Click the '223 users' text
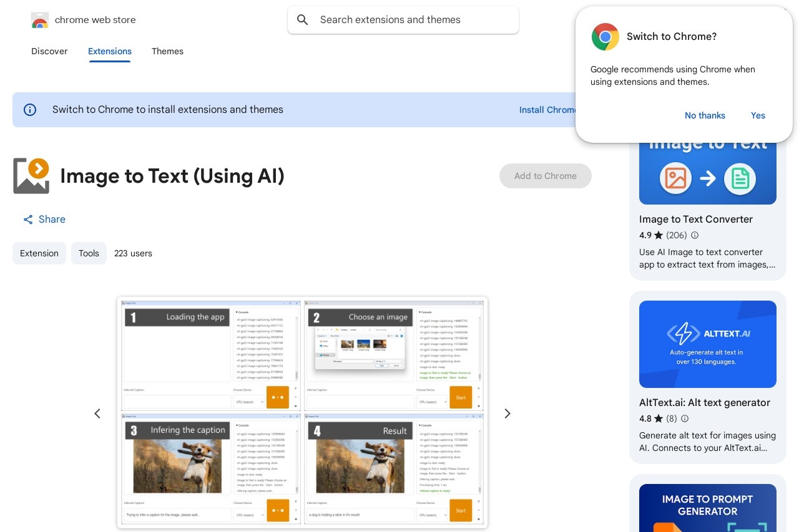 [x=133, y=253]
